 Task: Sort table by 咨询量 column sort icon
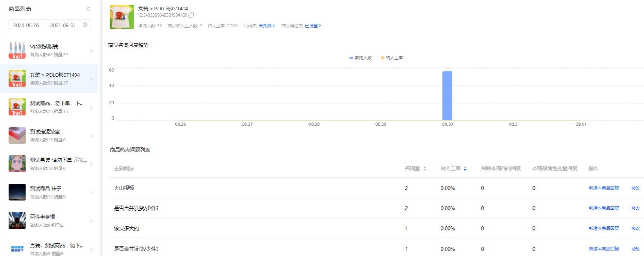tap(425, 168)
